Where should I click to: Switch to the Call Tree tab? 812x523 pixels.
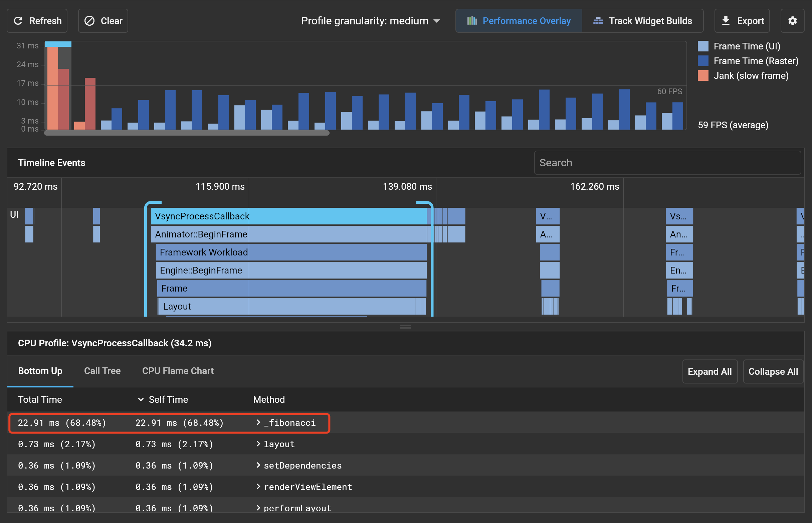(102, 371)
